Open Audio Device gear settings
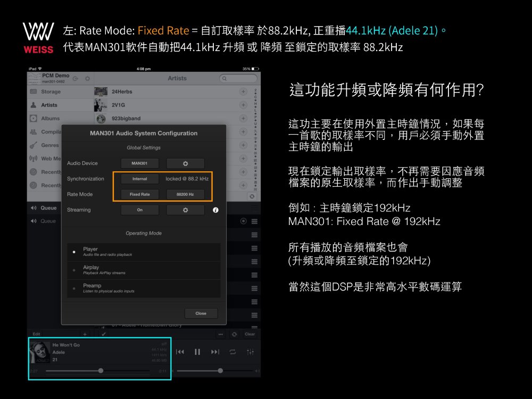This screenshot has height=399, width=532. point(185,163)
